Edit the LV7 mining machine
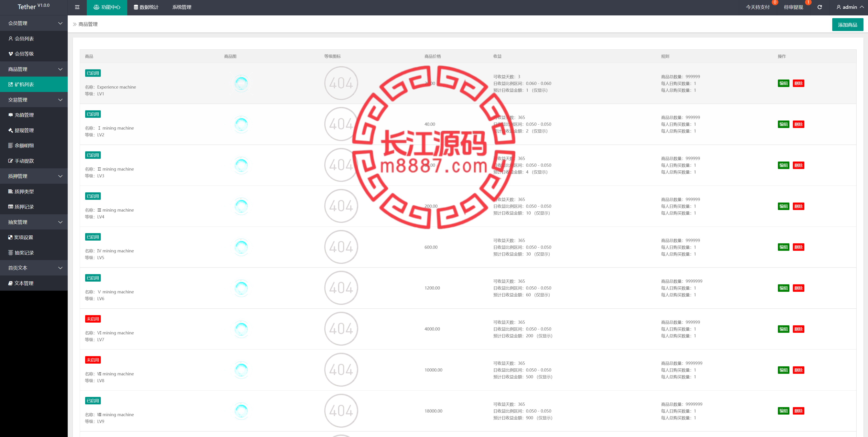Viewport: 868px width, 437px height. [x=784, y=329]
